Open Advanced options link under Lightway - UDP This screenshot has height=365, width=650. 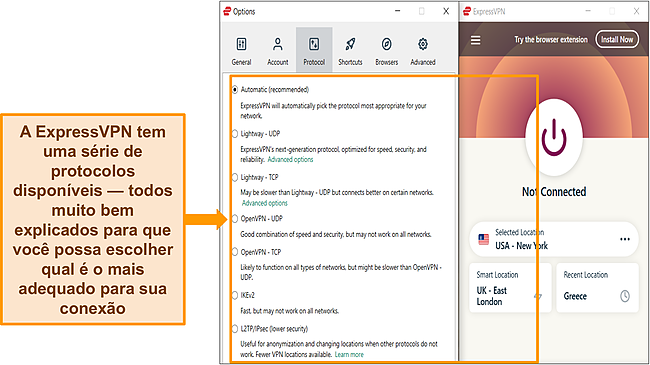pos(290,160)
